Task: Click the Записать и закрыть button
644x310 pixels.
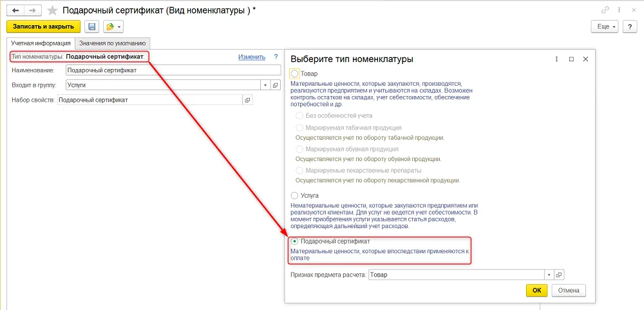Action: pyautogui.click(x=44, y=26)
